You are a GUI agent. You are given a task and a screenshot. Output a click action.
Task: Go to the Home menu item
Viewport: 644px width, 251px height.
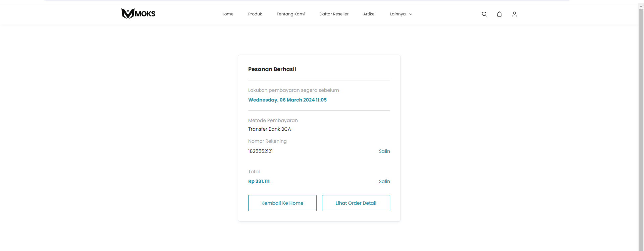pyautogui.click(x=227, y=14)
